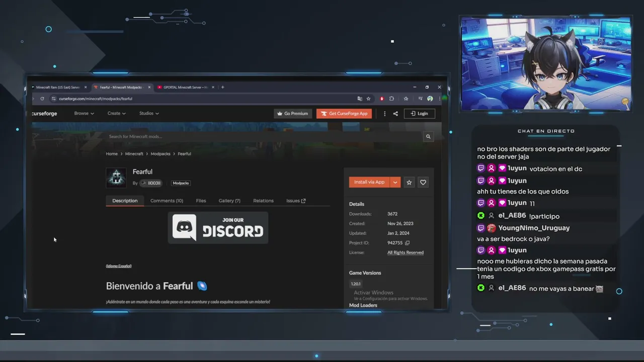
Task: Switch to the Minecraft Ram (US East) tab
Action: click(x=58, y=87)
